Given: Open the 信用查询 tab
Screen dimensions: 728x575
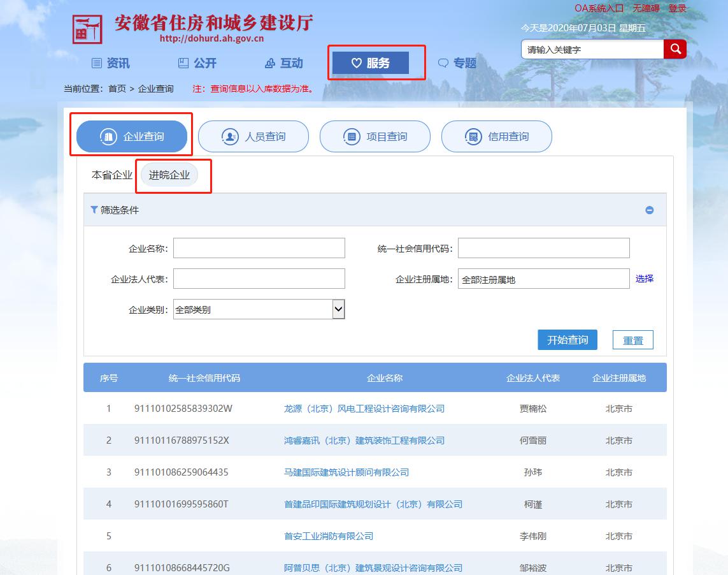Looking at the screenshot, I should click(496, 136).
